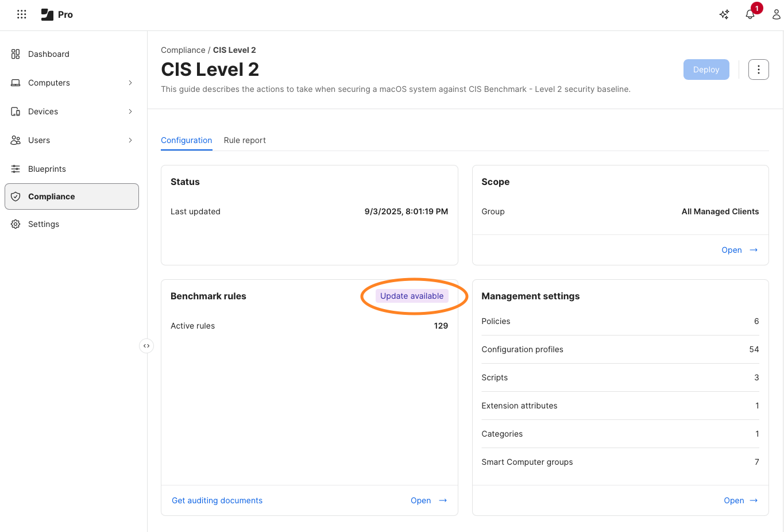Expand the Users menu chevron
The width and height of the screenshot is (784, 532).
(x=130, y=140)
